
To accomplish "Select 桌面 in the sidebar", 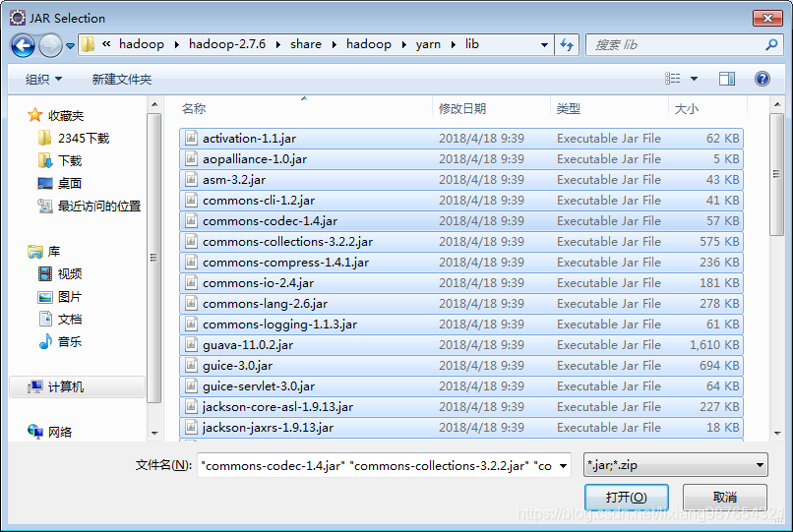I will pyautogui.click(x=60, y=183).
